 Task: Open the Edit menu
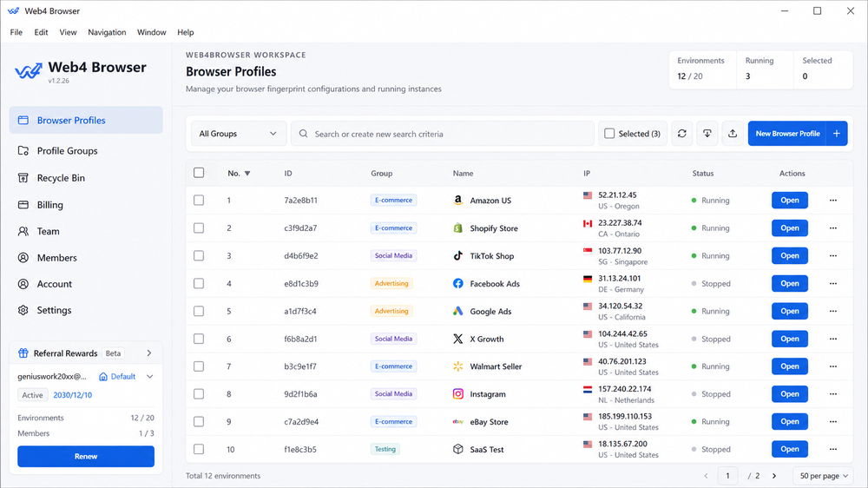pos(41,32)
